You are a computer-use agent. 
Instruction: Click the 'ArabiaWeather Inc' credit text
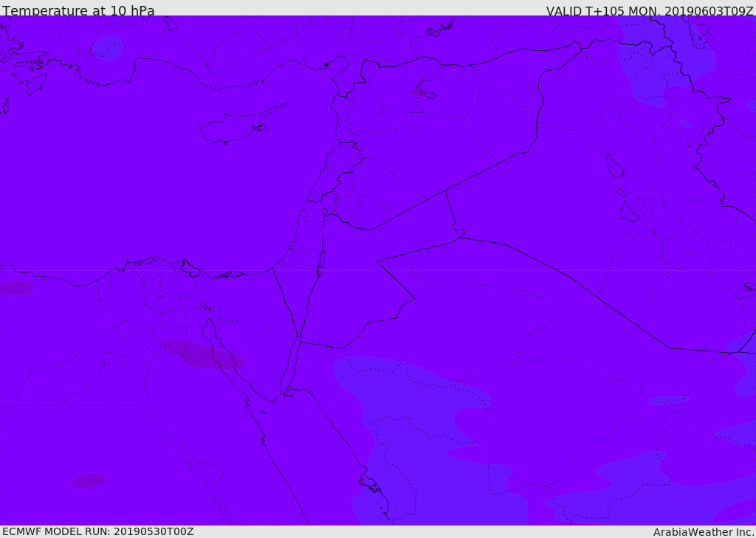point(703,532)
